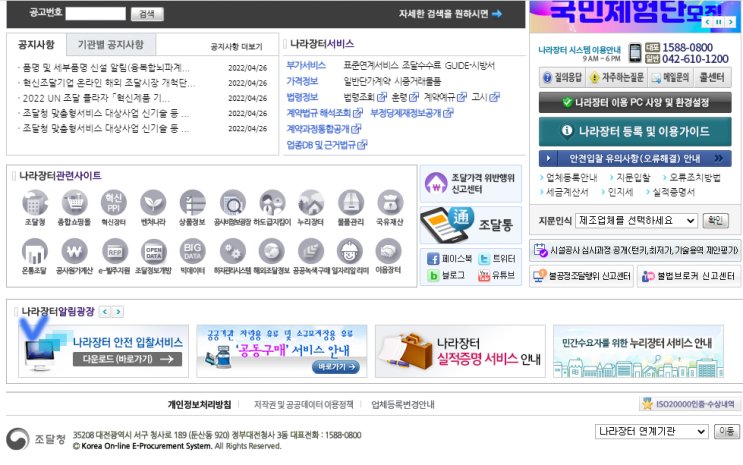Click 나라장터 안전 입찰서비스 다운로드 banner
This screenshot has height=465, width=743.
103,351
